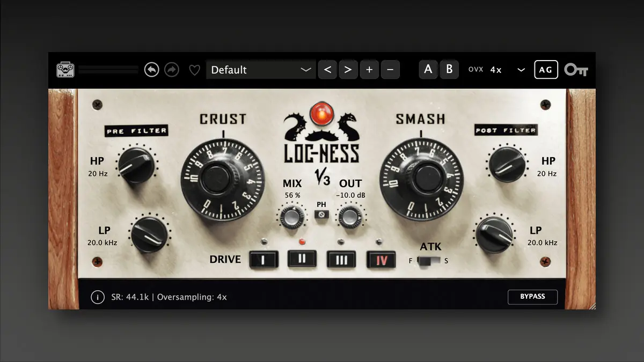
Task: Go to the previous preset
Action: [327, 70]
